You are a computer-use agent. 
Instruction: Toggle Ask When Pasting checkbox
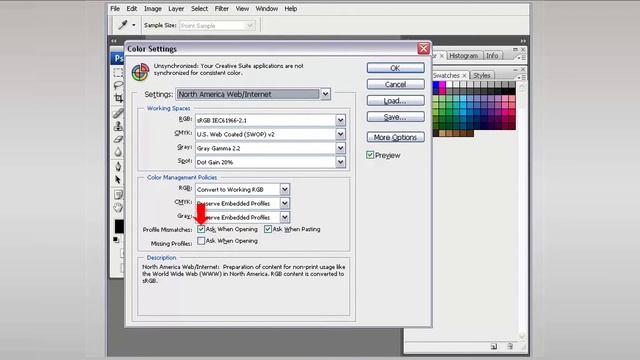(268, 229)
